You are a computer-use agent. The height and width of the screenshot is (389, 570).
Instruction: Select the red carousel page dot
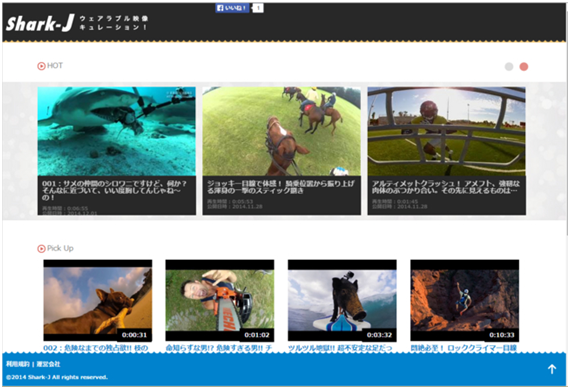tap(523, 67)
